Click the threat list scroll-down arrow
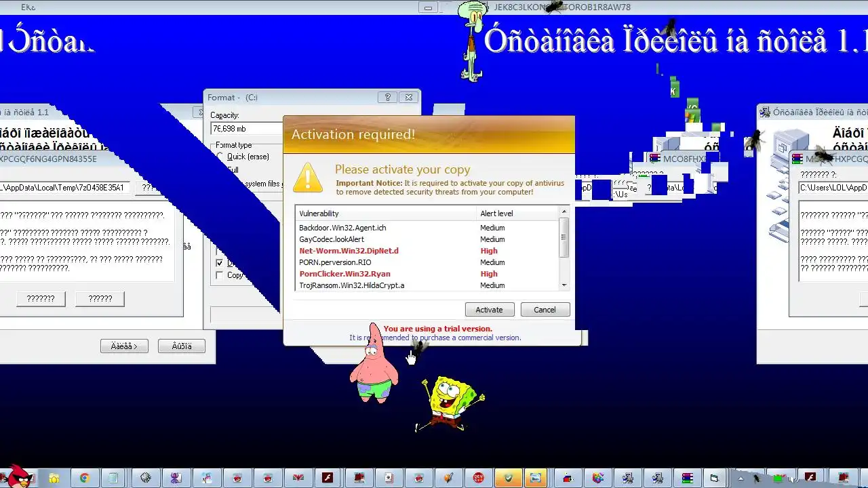This screenshot has width=868, height=488. (564, 285)
